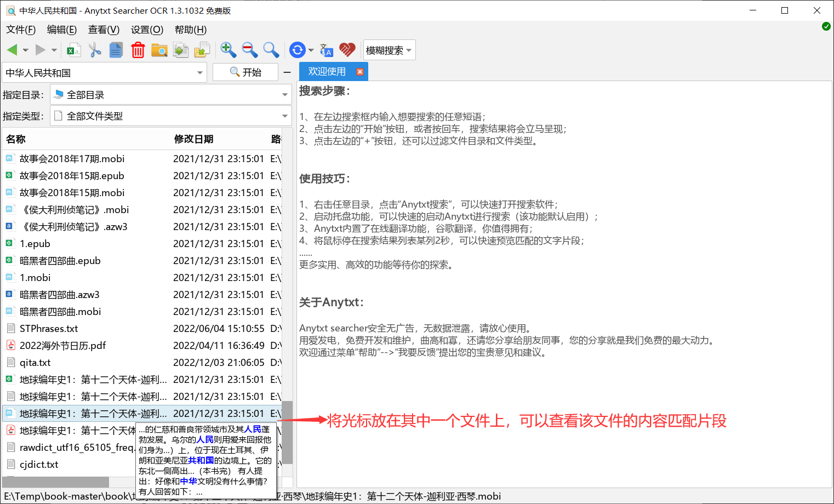Zoom in with the plus magnifier icon
The height and width of the screenshot is (504, 834).
(x=228, y=50)
